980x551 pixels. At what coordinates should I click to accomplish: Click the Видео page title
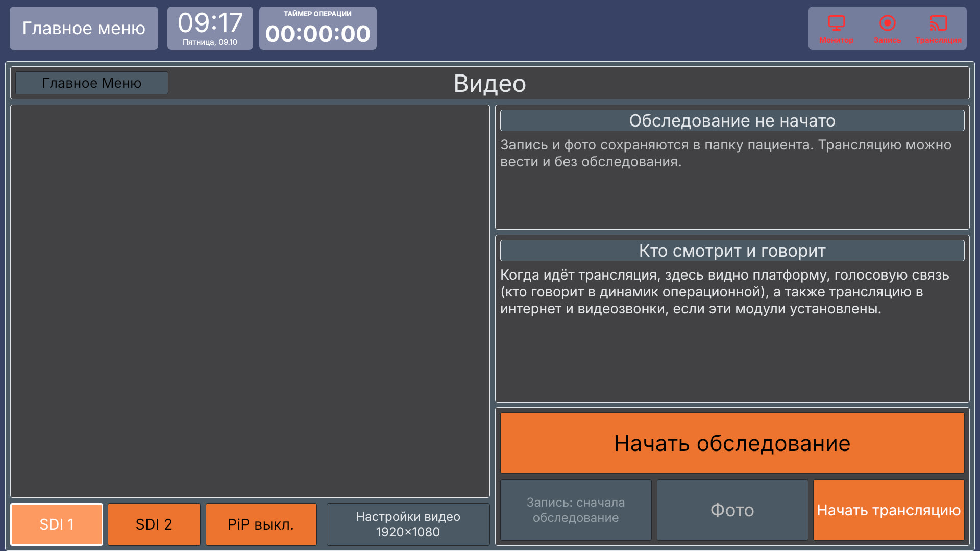pyautogui.click(x=489, y=83)
